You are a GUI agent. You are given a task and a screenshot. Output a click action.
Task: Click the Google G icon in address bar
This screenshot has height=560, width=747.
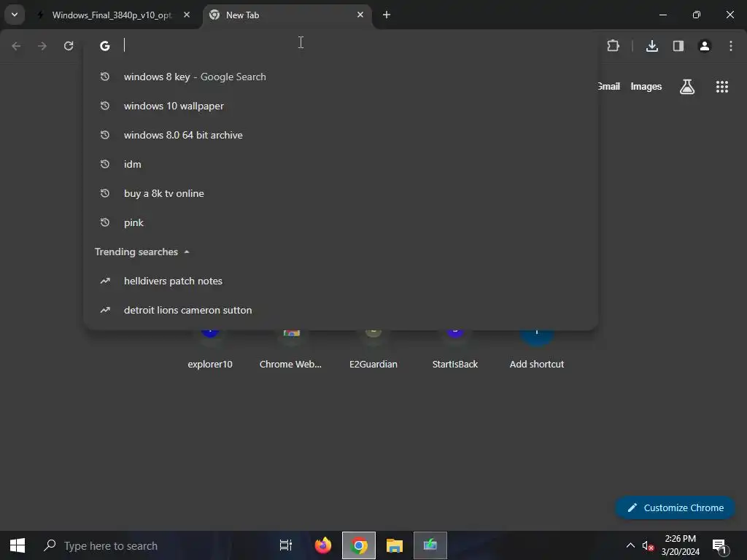[105, 46]
